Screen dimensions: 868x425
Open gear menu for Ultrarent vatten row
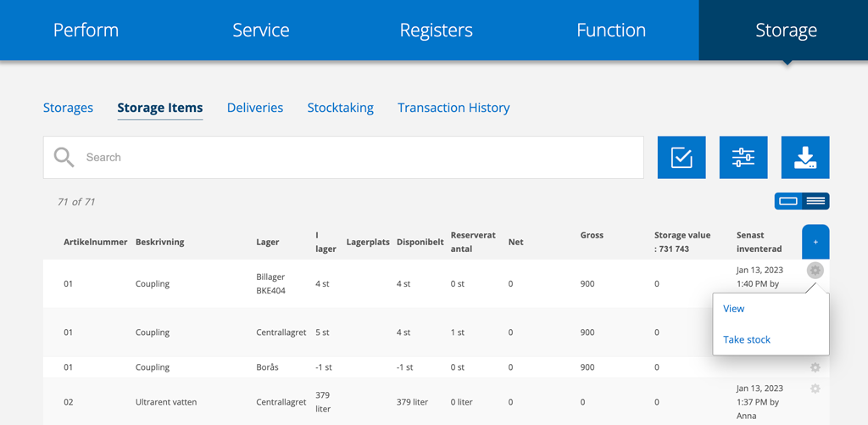(x=815, y=389)
